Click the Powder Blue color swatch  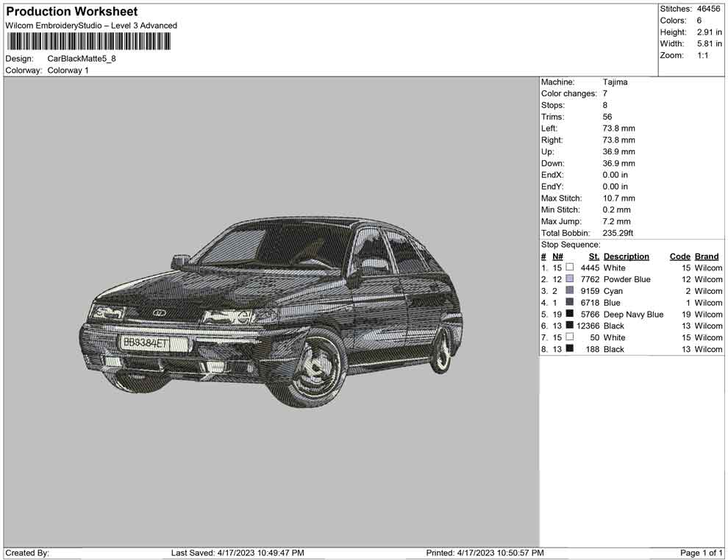coord(570,279)
